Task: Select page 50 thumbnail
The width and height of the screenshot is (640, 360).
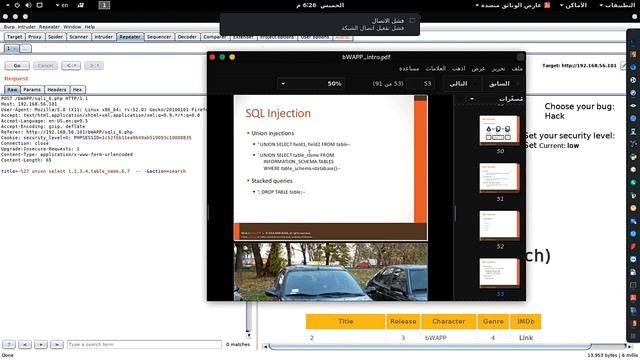Action: pyautogui.click(x=500, y=130)
